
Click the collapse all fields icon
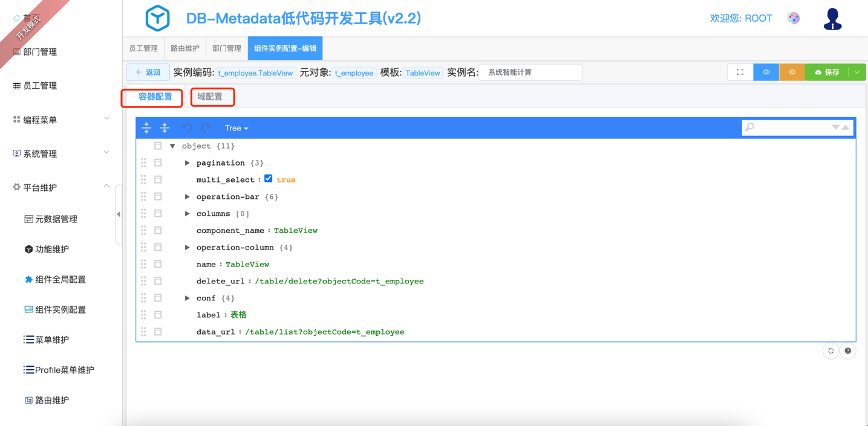(x=165, y=127)
